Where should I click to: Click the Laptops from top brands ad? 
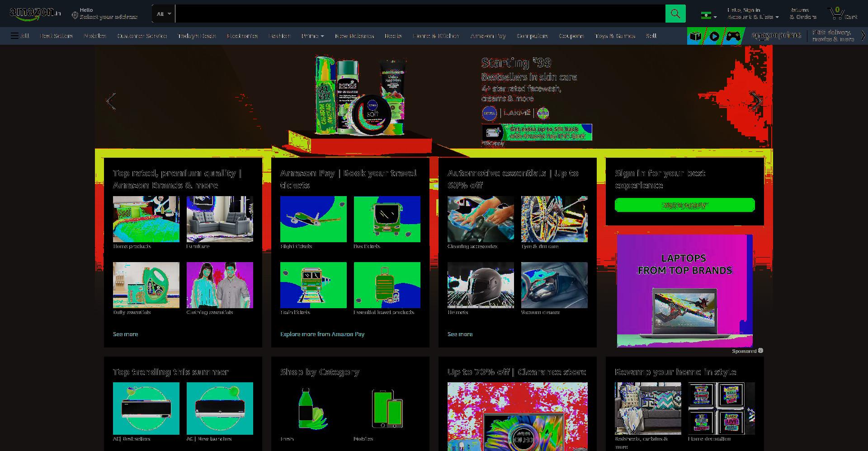684,291
